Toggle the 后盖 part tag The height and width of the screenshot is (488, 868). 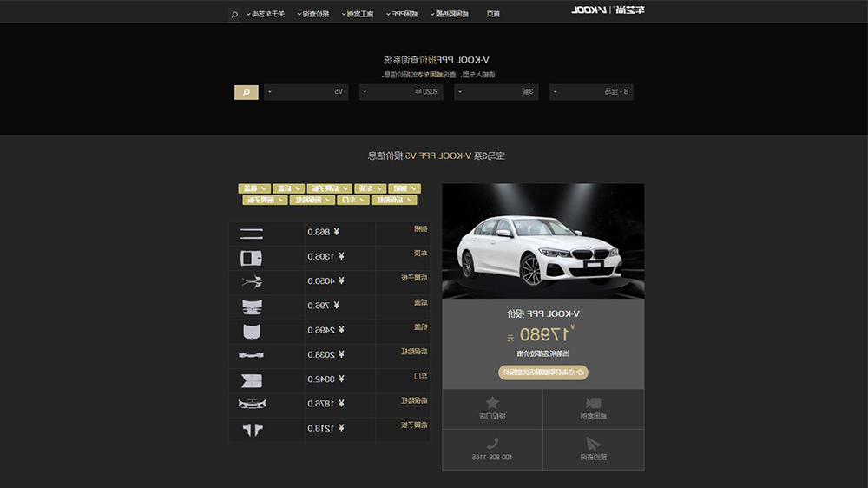click(288, 188)
